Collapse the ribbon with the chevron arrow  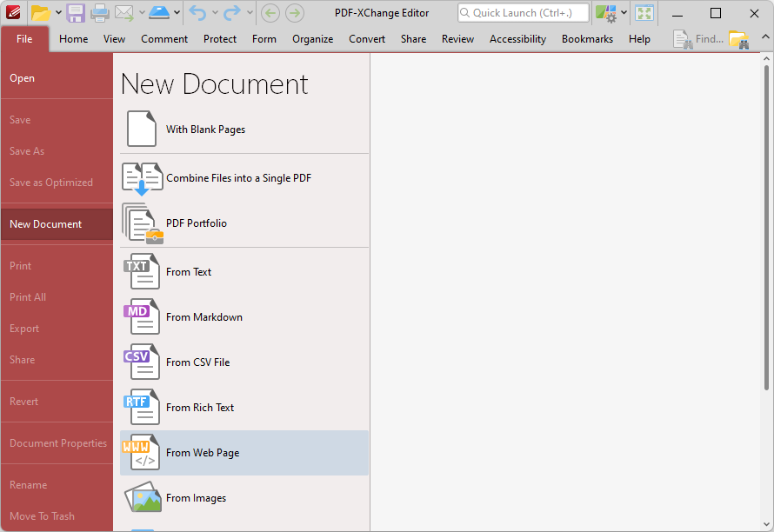pos(765,37)
